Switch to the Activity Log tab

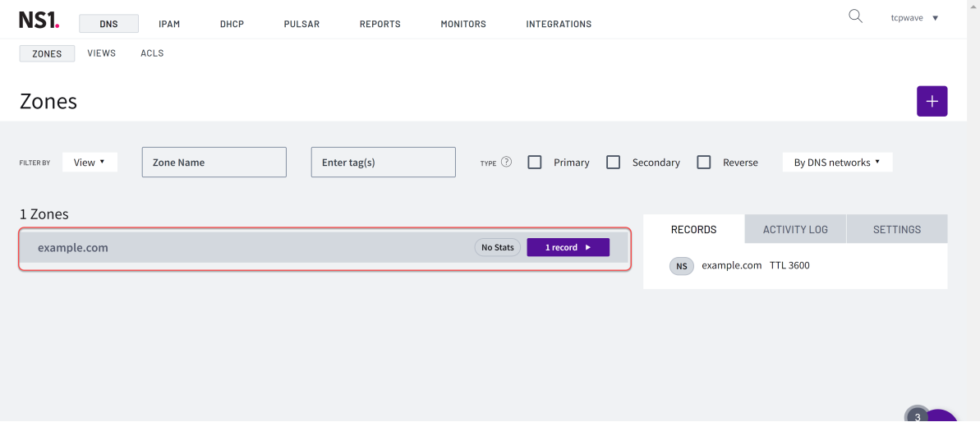click(x=795, y=229)
